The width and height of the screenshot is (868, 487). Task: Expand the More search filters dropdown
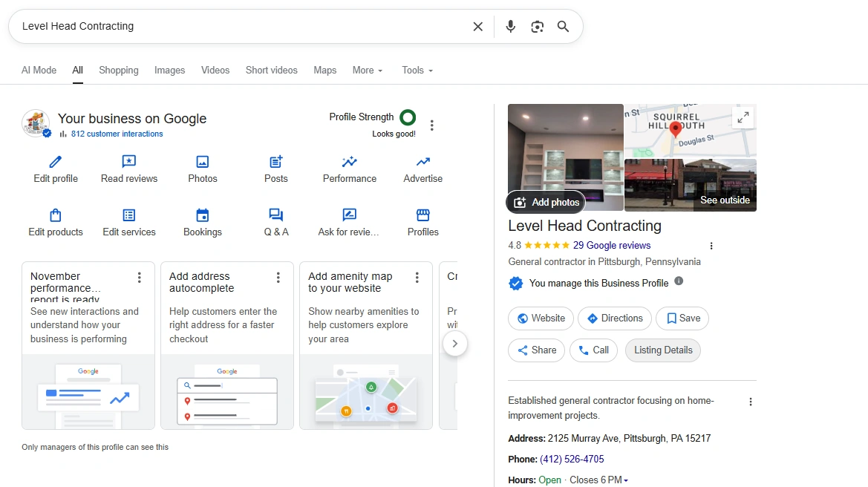pyautogui.click(x=368, y=71)
